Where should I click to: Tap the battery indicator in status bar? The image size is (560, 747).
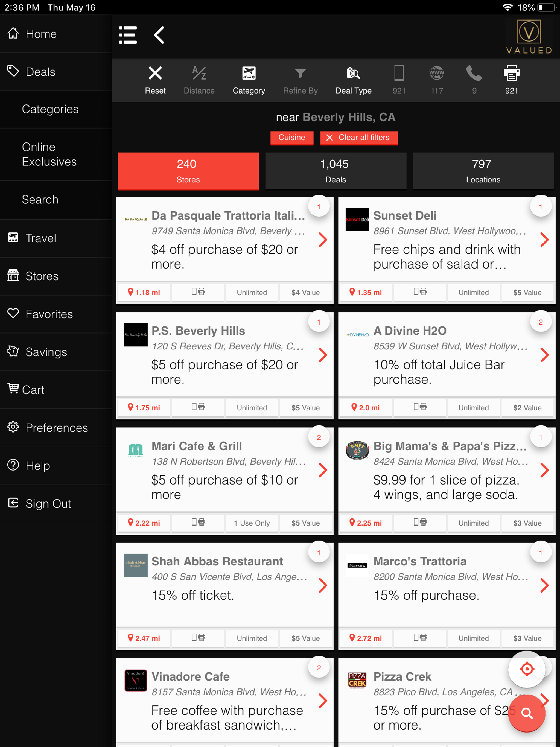pos(547,7)
